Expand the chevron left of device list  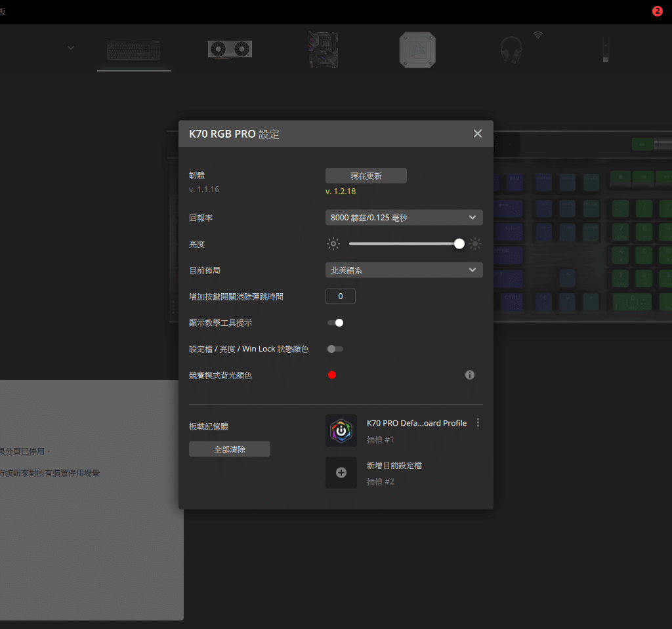point(71,48)
